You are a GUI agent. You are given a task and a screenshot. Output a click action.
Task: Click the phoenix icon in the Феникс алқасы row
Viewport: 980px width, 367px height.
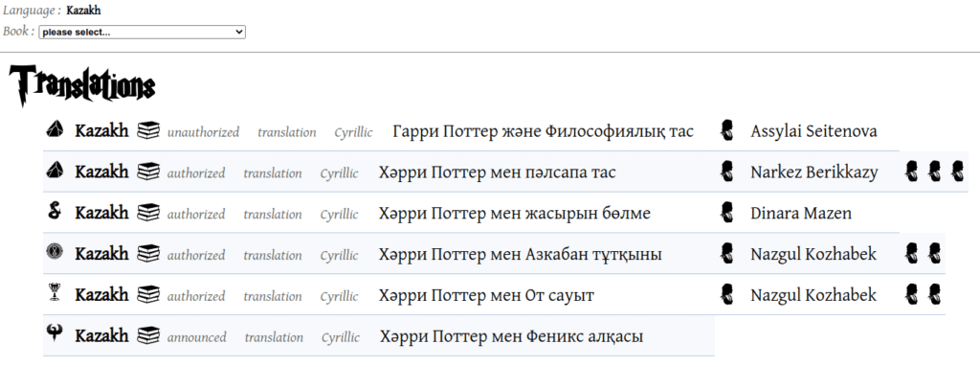click(x=55, y=333)
